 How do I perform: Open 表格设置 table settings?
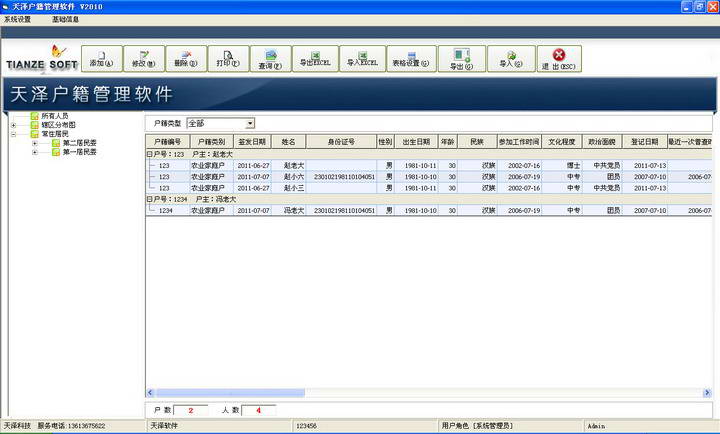410,58
